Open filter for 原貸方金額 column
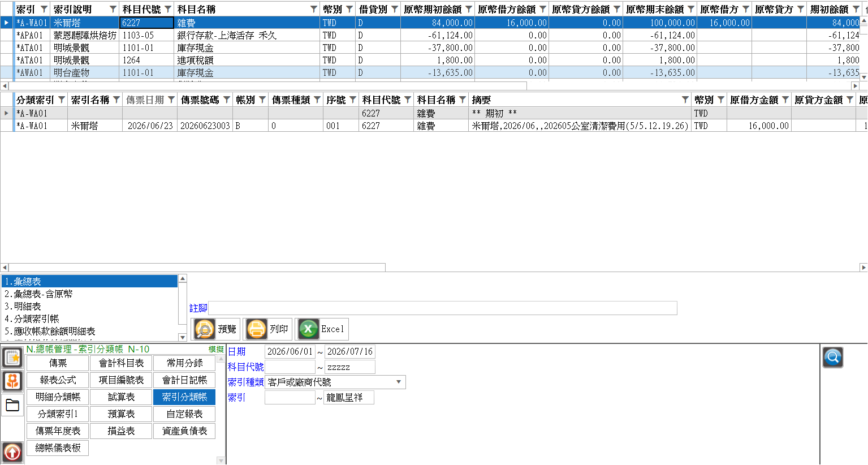Screen dimensions: 868x465 pyautogui.click(x=850, y=100)
